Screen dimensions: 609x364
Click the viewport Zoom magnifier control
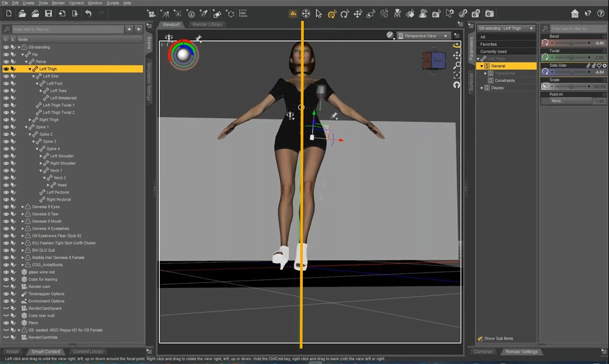click(457, 65)
